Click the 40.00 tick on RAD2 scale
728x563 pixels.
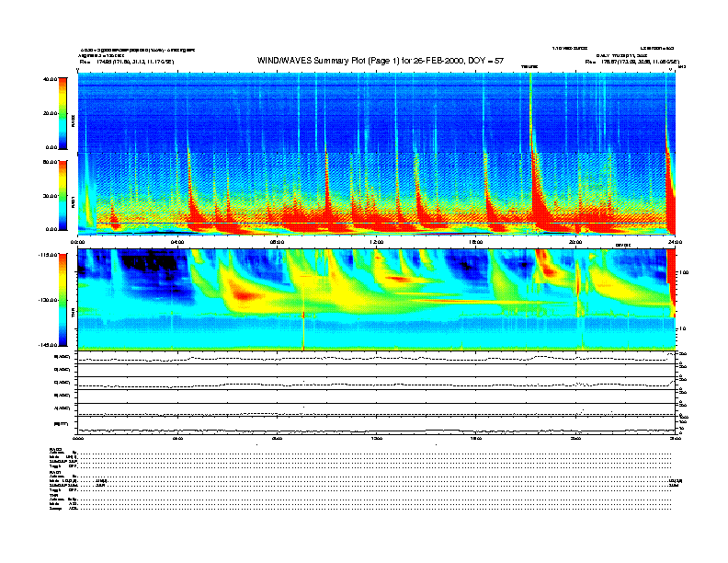point(50,79)
